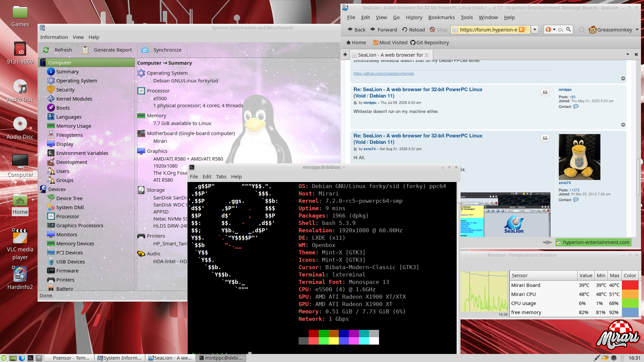This screenshot has height=362, width=644.
Task: Click the Most Visited bookmark
Action: pos(390,43)
